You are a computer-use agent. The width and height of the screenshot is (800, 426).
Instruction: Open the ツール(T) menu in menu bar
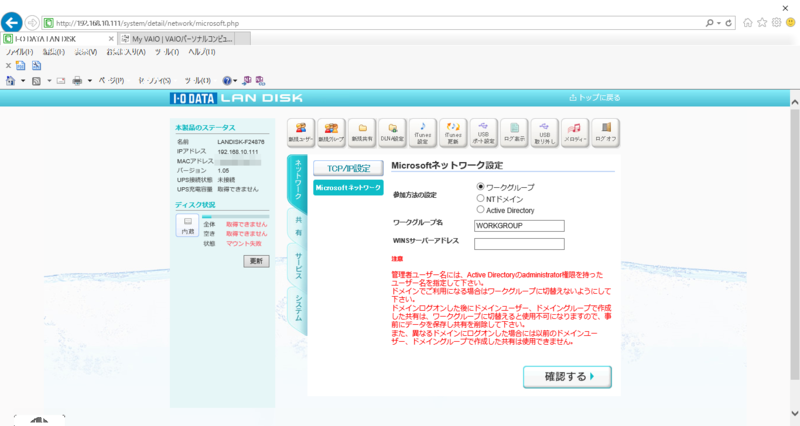coord(167,52)
